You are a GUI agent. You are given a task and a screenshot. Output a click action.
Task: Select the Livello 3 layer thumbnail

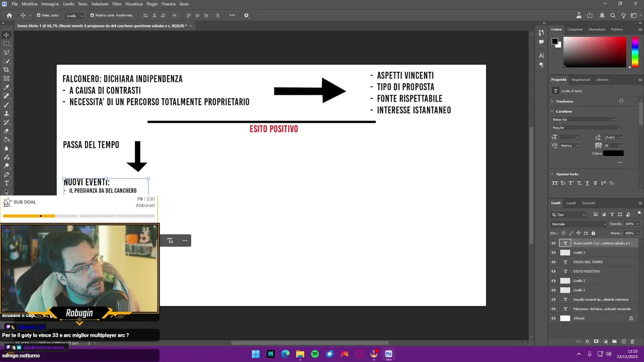coord(565,252)
